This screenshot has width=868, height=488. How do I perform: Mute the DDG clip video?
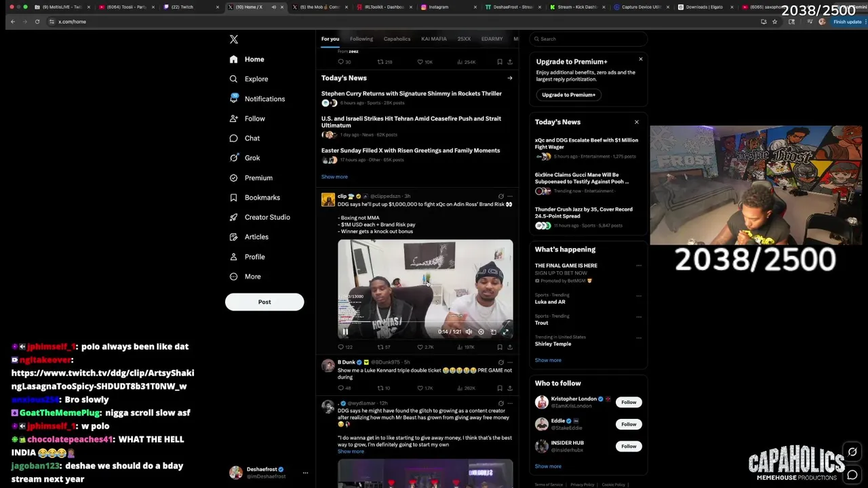pyautogui.click(x=469, y=332)
